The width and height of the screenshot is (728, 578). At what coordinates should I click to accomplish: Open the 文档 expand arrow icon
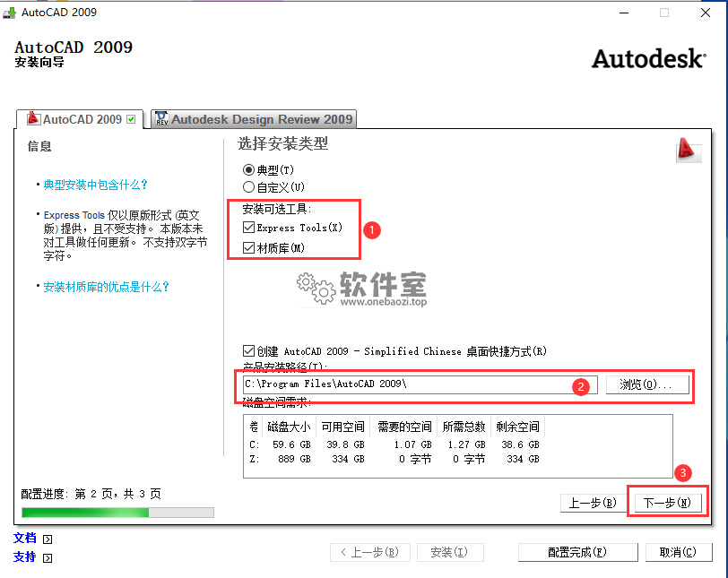pos(48,539)
